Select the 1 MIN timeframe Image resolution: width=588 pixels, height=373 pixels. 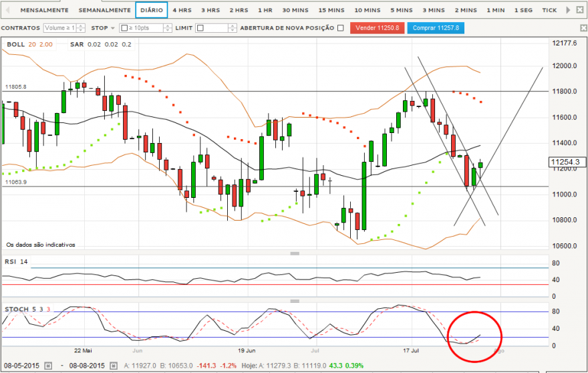pyautogui.click(x=495, y=10)
